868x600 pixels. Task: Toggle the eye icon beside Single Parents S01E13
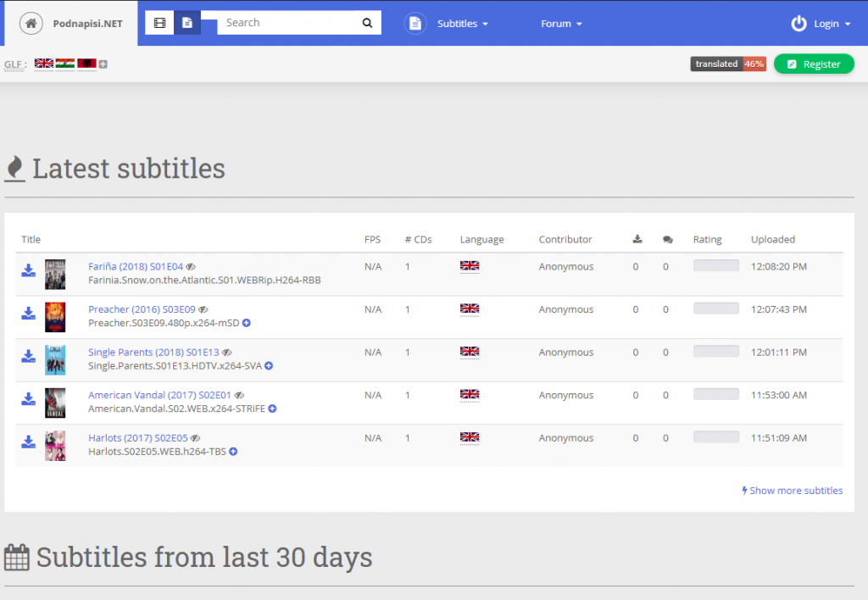[226, 353]
